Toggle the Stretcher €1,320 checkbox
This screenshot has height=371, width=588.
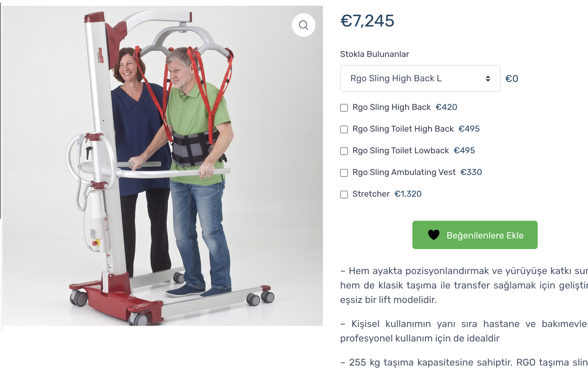[344, 194]
